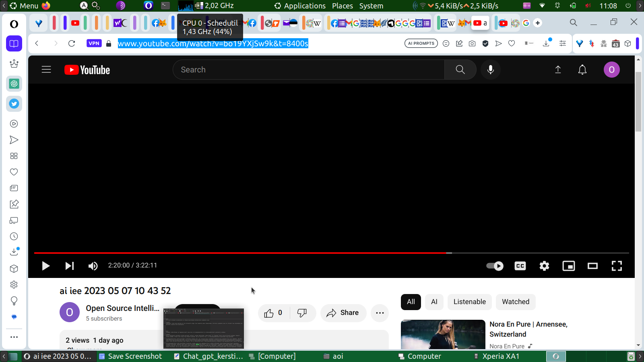Open YouTube create/upload icon

(x=558, y=70)
